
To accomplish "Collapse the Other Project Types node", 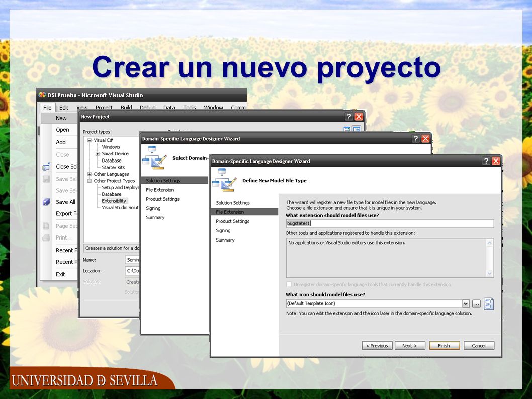I will pos(90,181).
